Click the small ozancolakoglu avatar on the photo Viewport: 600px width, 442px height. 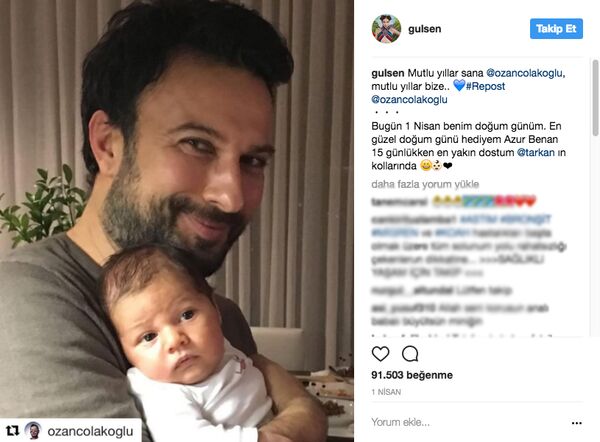point(33,431)
